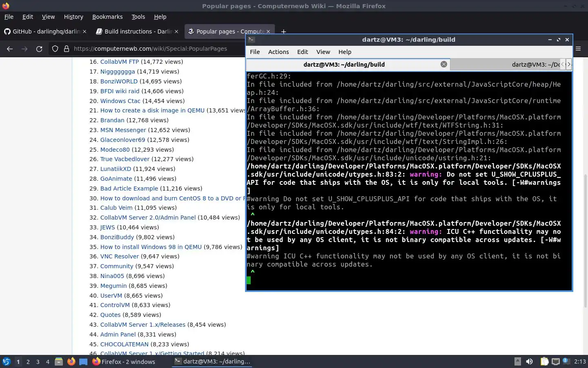Image resolution: width=588 pixels, height=368 pixels.
Task: Activate dartz@VM3 terminal taskbar button
Action: (x=212, y=361)
